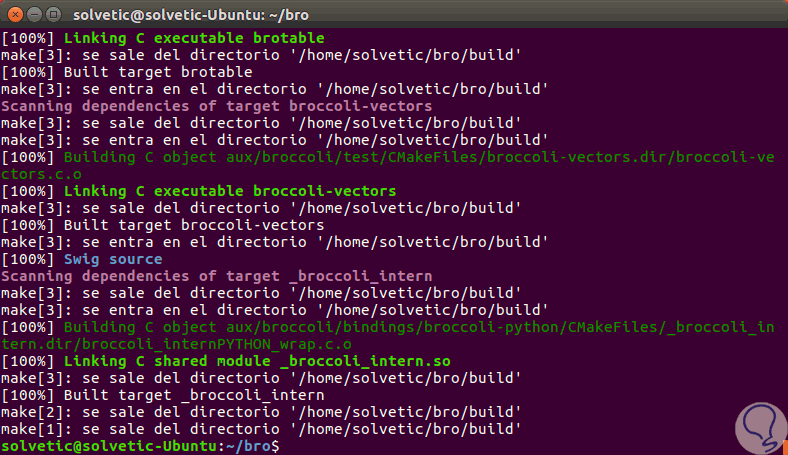Select 'Scanning dependencies of target _broccoli_intern' line

pyautogui.click(x=217, y=276)
